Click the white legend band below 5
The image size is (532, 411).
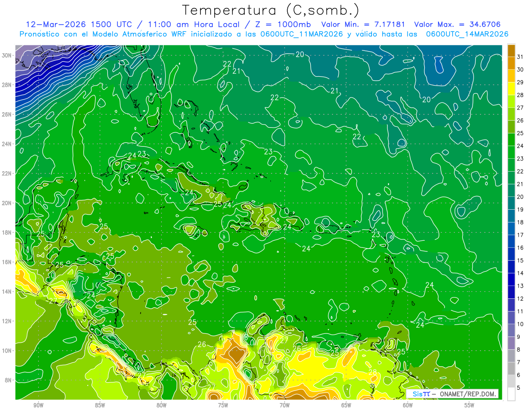511,394
